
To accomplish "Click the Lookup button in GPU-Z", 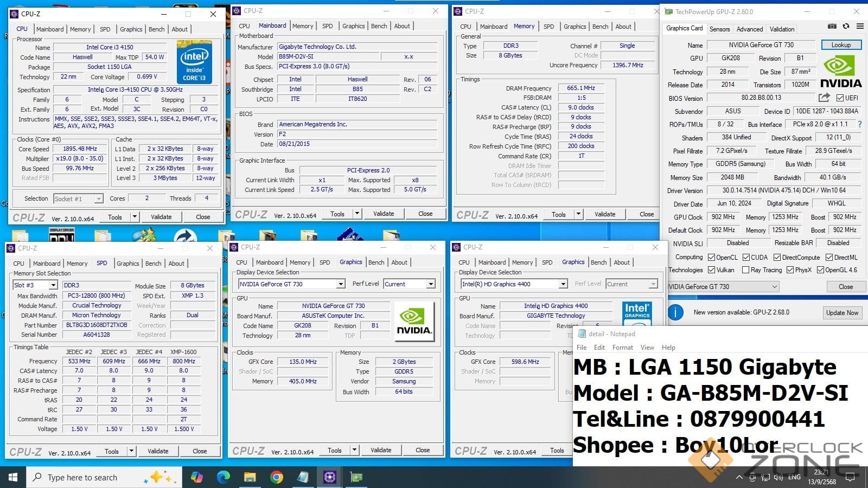I will pyautogui.click(x=841, y=45).
